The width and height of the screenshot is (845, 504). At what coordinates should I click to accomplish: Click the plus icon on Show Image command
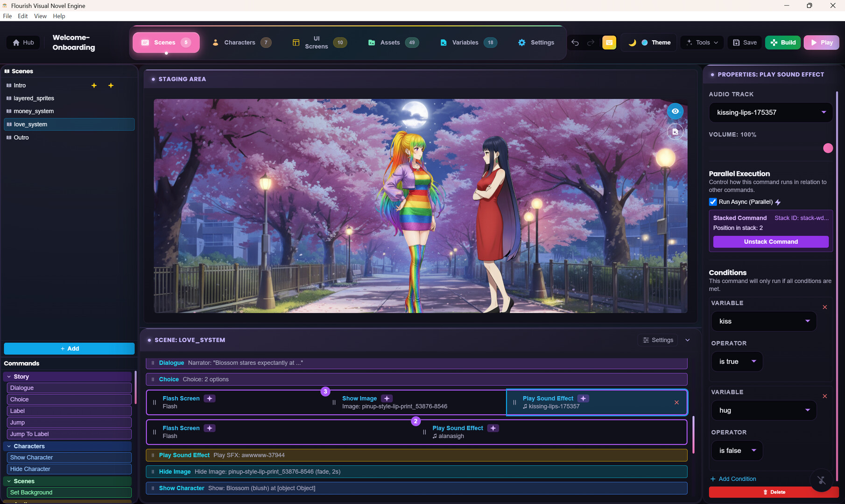(x=387, y=399)
